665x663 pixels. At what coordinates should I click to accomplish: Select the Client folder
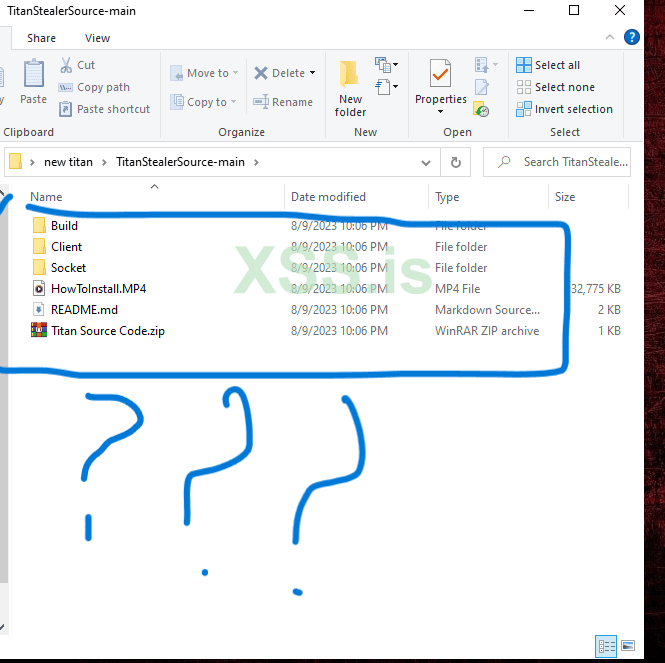(x=67, y=247)
